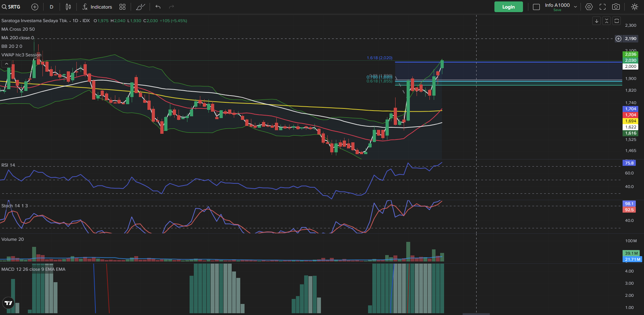Click the dark green 1,616 price tag
The height and width of the screenshot is (315, 644).
[x=630, y=133]
